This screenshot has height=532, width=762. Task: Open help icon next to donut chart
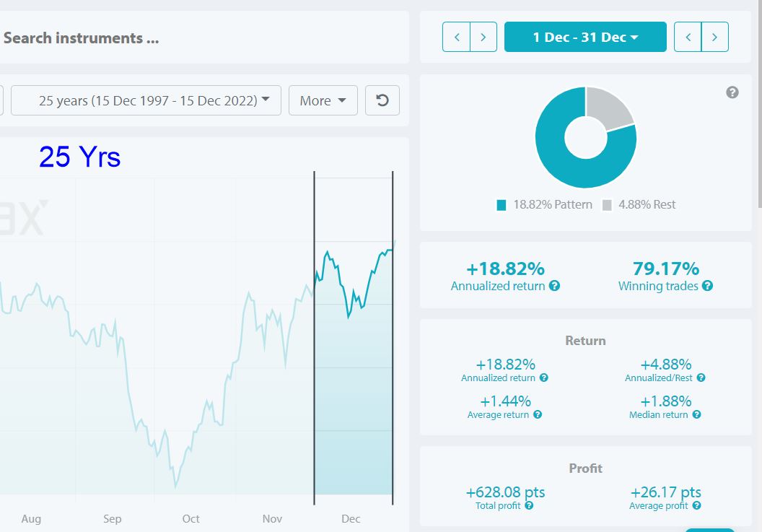732,92
